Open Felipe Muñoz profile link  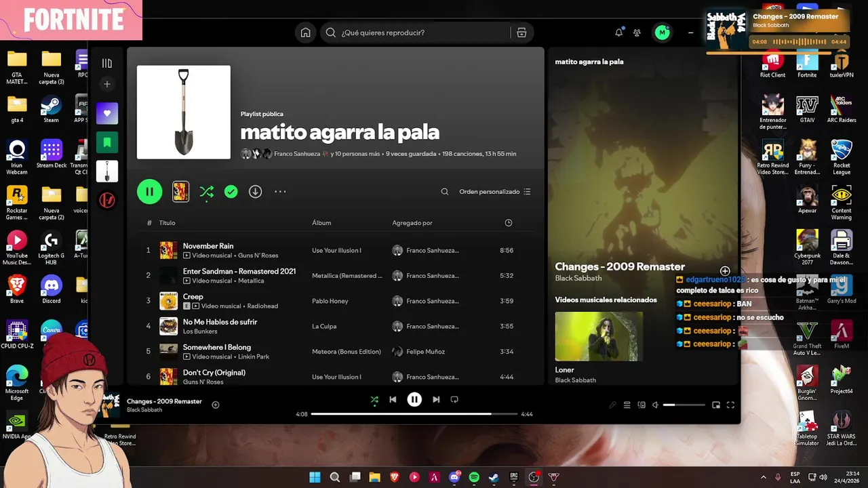point(426,352)
